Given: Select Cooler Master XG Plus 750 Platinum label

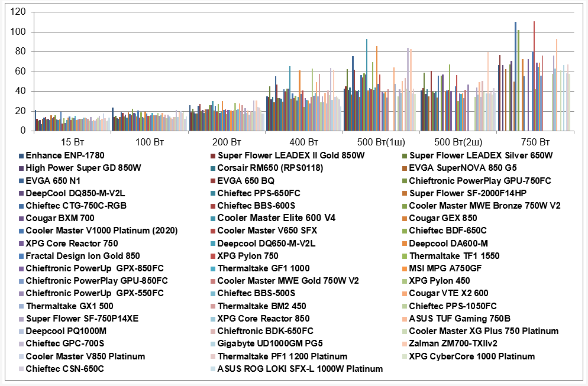Looking at the screenshot, I should 484,331.
